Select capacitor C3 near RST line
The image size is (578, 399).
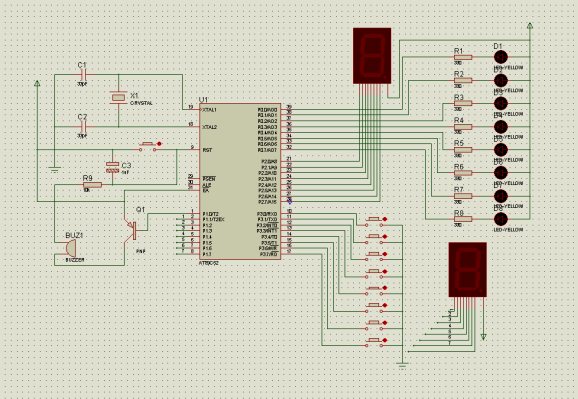tap(112, 167)
